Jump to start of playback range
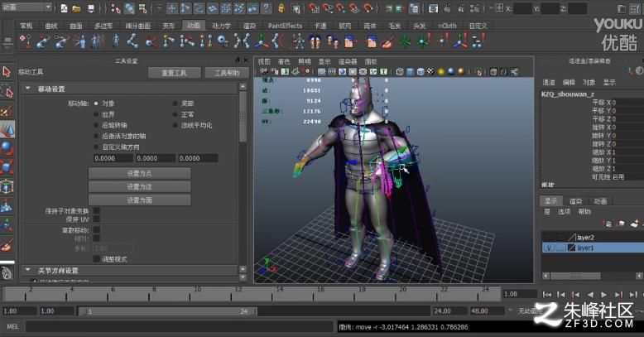Viewport: 644px width, 337px height. [x=547, y=294]
